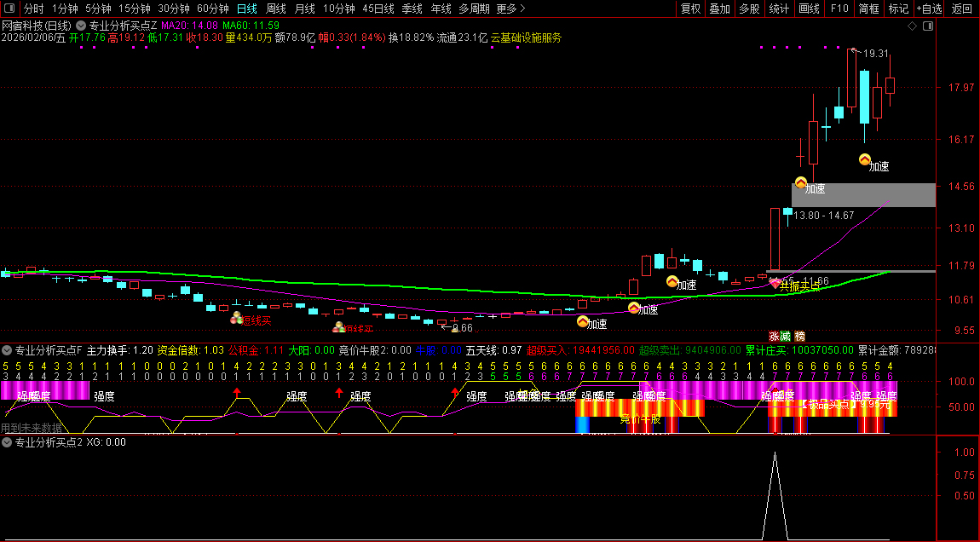
Task: Click the +自选 add to watchlist button
Action: click(929, 9)
